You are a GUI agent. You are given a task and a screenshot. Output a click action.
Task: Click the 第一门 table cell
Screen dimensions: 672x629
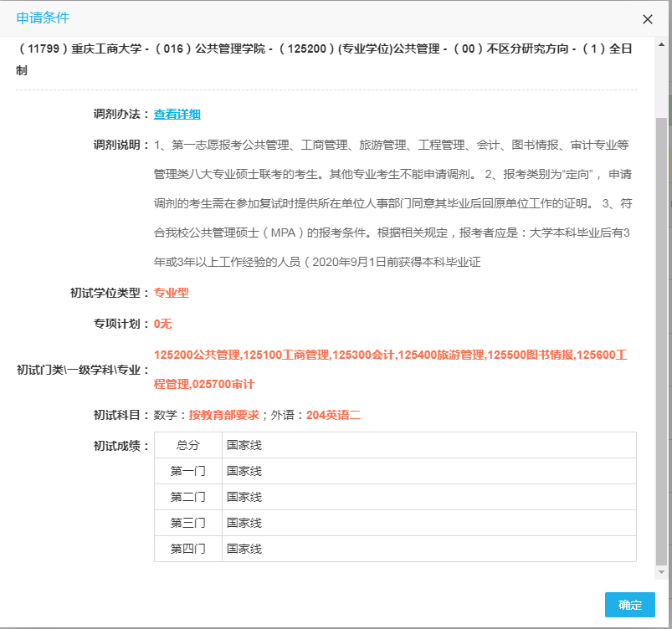(x=188, y=471)
